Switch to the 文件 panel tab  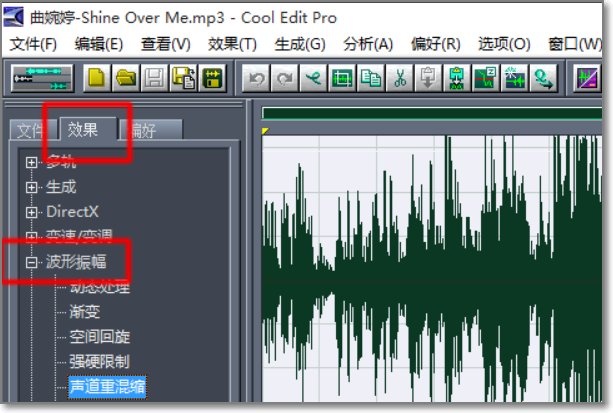click(33, 130)
